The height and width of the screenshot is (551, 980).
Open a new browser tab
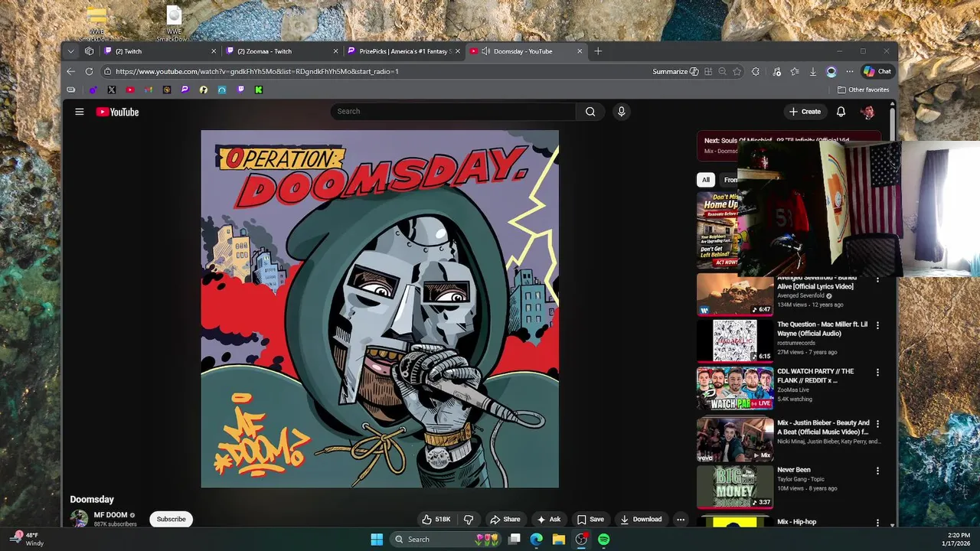pyautogui.click(x=598, y=51)
